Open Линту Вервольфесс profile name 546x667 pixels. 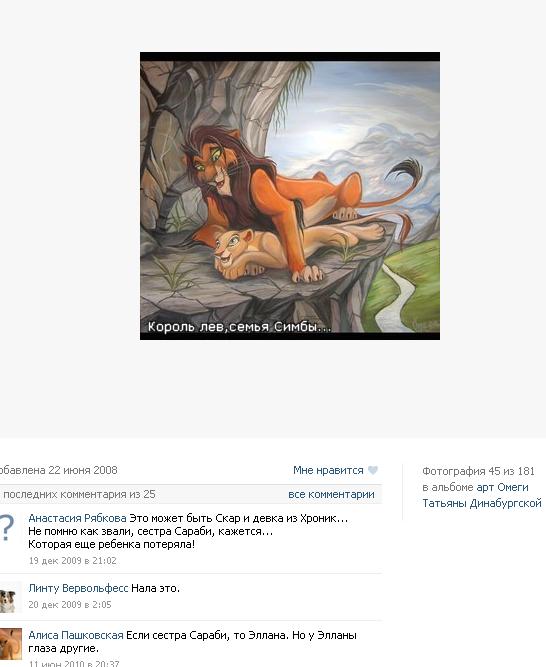pos(78,588)
